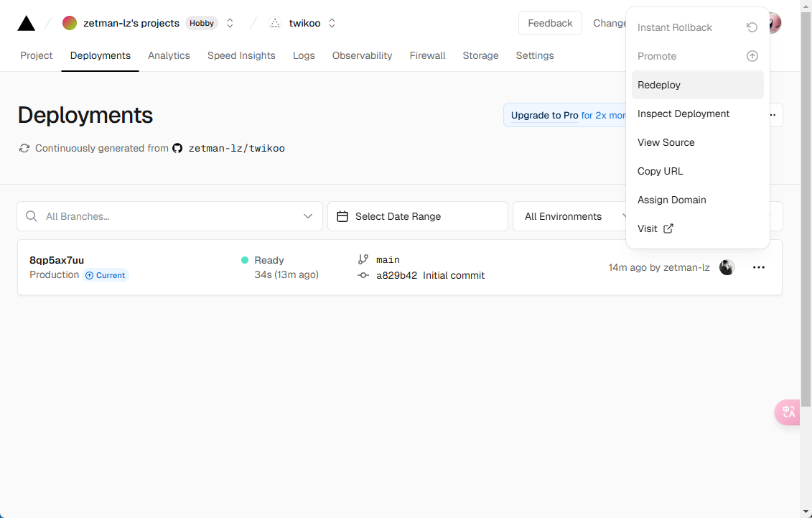
Task: Click the zetman-lz avatar in deployment row
Action: pos(727,267)
